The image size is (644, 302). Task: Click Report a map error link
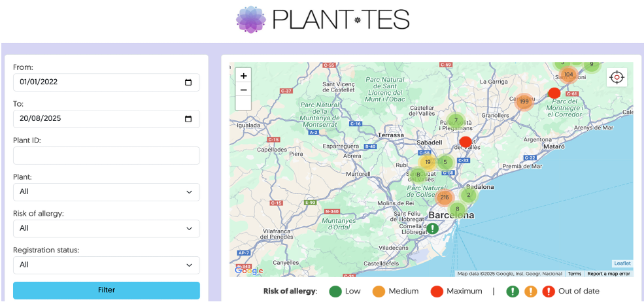pos(608,274)
